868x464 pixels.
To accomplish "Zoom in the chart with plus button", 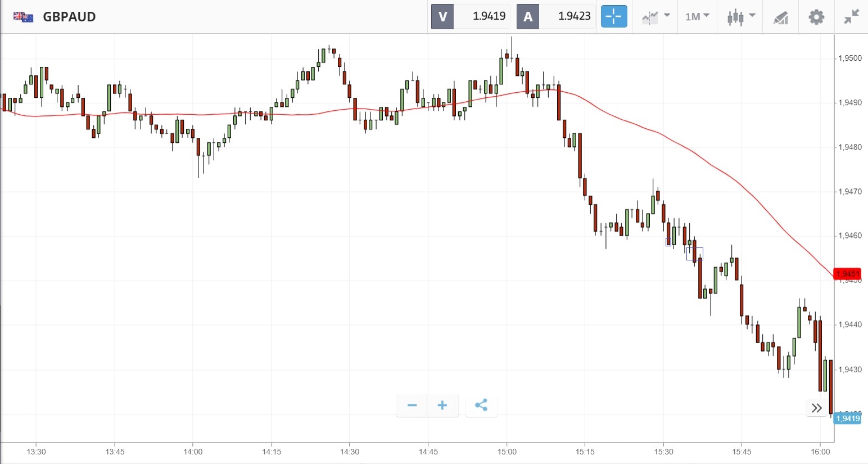I will coord(442,406).
